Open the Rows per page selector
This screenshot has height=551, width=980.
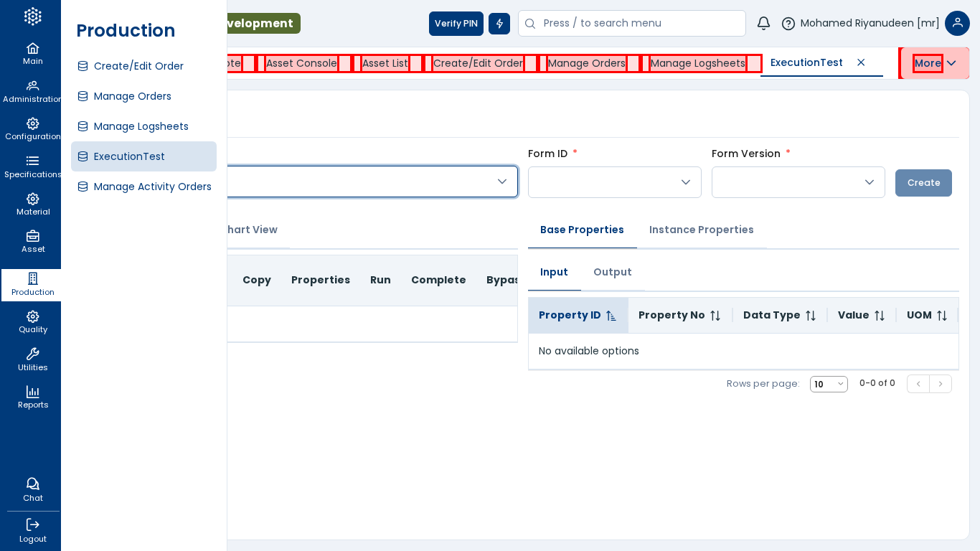coord(829,385)
